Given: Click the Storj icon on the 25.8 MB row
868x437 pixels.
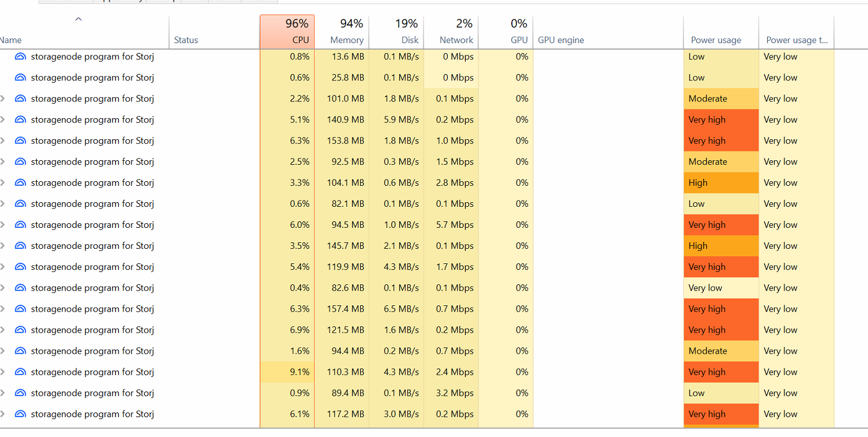Looking at the screenshot, I should 20,77.
